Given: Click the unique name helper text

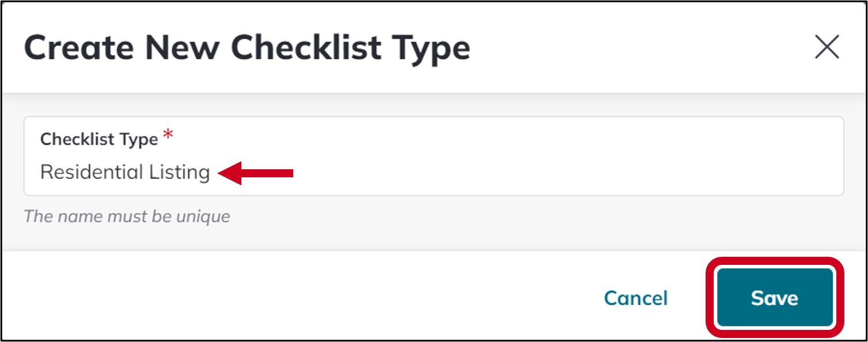Looking at the screenshot, I should 126,216.
